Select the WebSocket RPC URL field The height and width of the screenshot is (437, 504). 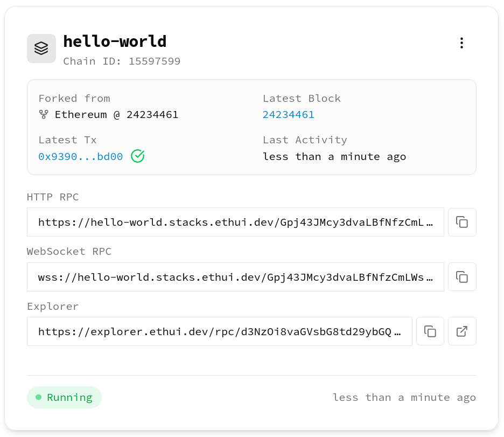pos(235,277)
